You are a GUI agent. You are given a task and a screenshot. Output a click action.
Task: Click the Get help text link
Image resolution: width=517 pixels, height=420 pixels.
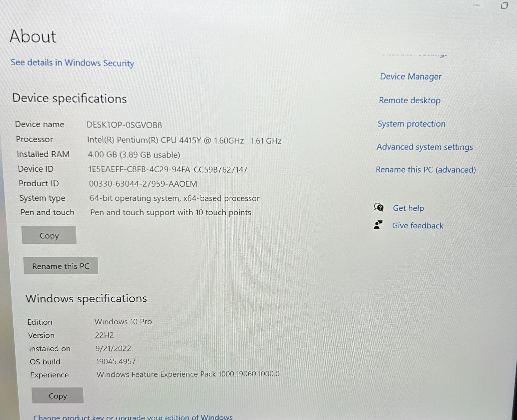pyautogui.click(x=408, y=208)
